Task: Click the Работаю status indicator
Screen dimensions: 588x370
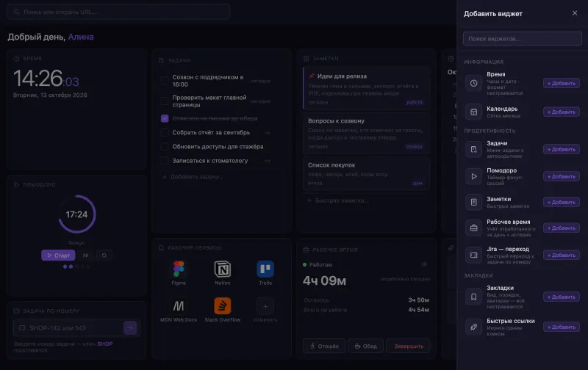Action: [x=318, y=264]
